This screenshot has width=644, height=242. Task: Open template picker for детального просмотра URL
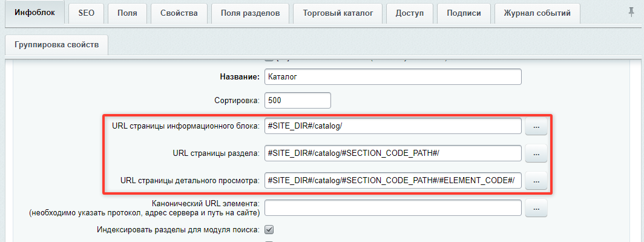(x=536, y=180)
